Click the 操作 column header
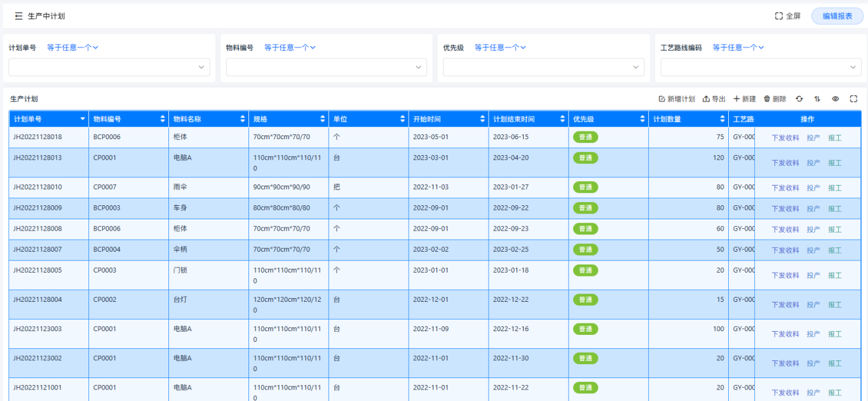The image size is (868, 401). 808,119
